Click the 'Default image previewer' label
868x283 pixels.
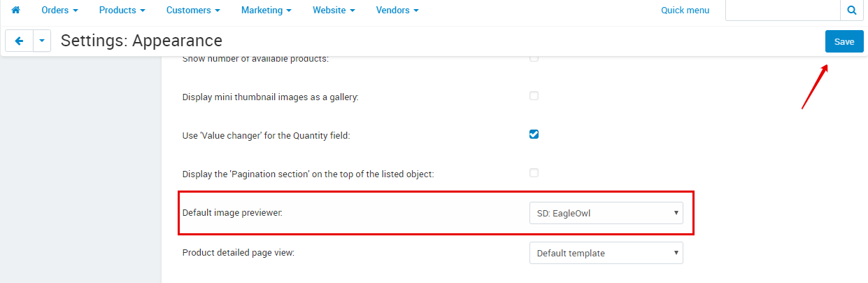pos(232,212)
